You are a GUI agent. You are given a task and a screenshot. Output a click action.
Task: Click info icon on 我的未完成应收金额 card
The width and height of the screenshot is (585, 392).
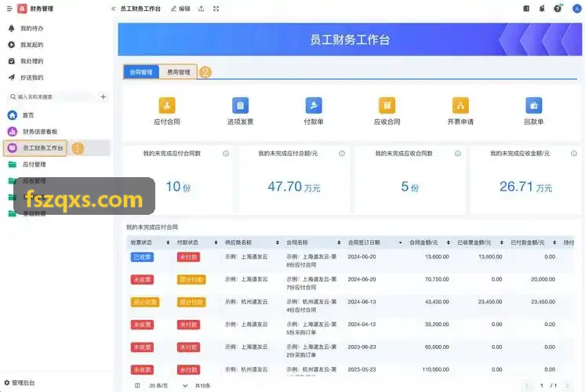click(x=574, y=154)
